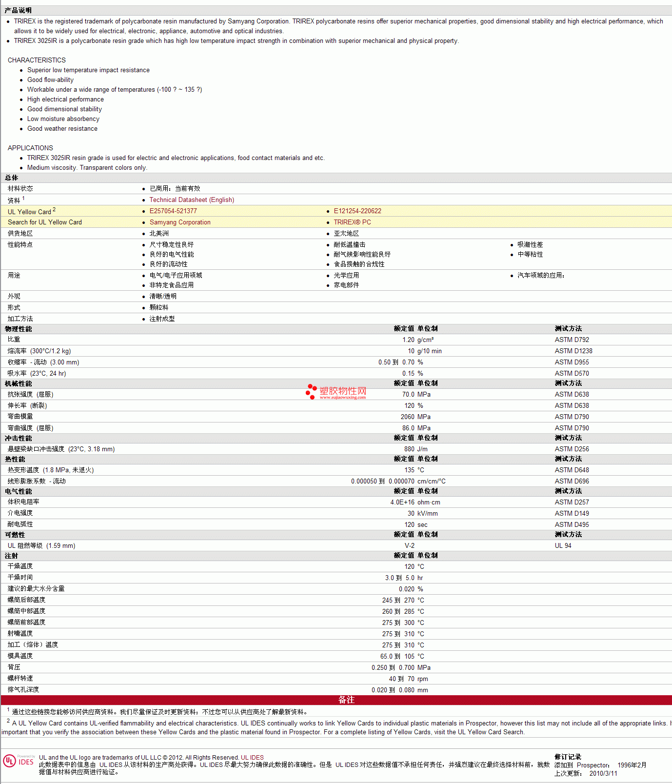Click 'Medium viscosity. Transparent colors only.' text
The image size is (672, 784).
pos(87,168)
